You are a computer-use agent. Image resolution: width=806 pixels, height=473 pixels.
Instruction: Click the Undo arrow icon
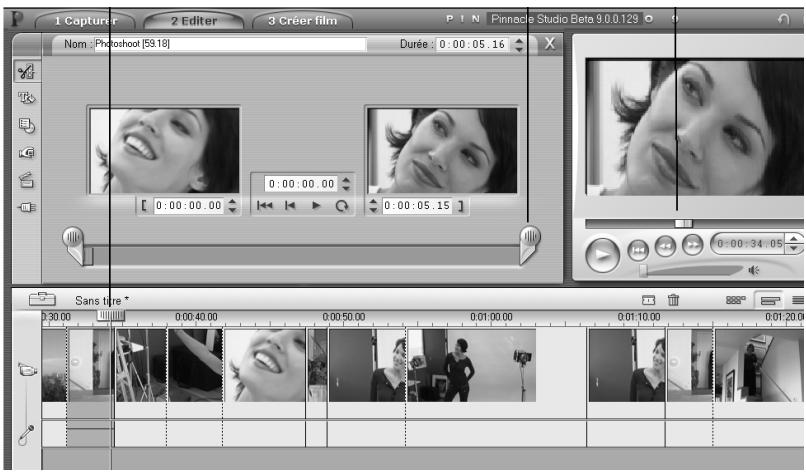pyautogui.click(x=783, y=20)
